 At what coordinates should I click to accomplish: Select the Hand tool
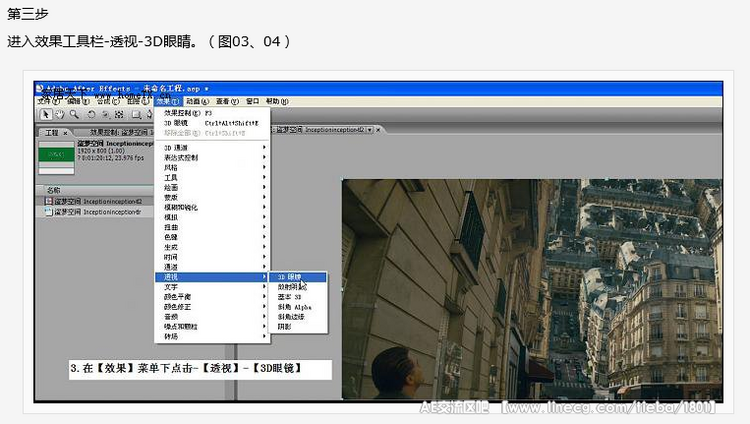[60, 114]
